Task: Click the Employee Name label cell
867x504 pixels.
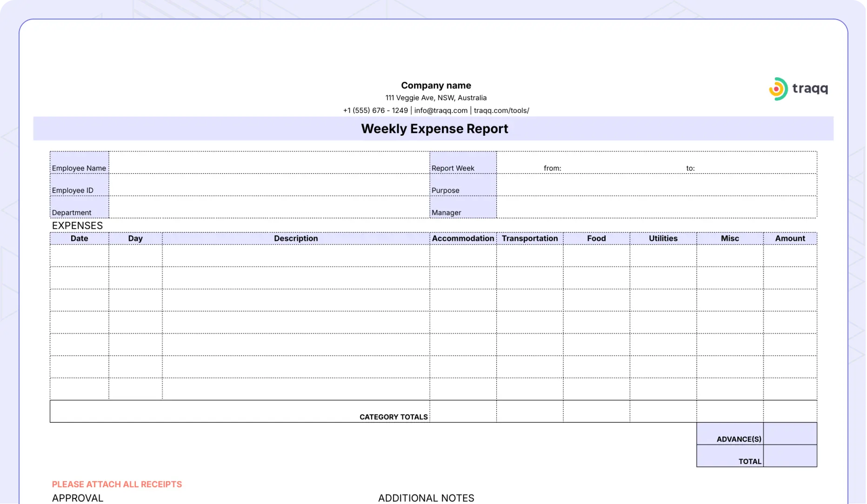Action: (80, 163)
